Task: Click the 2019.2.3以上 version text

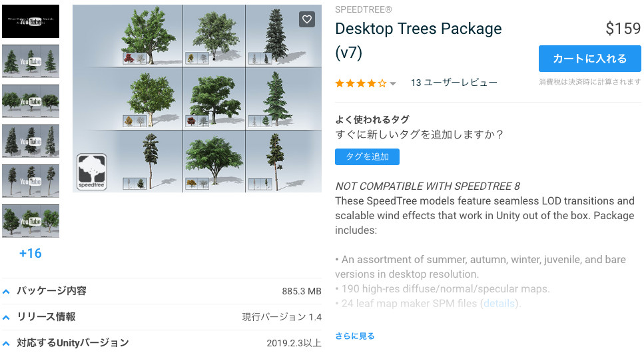Action: 294,343
